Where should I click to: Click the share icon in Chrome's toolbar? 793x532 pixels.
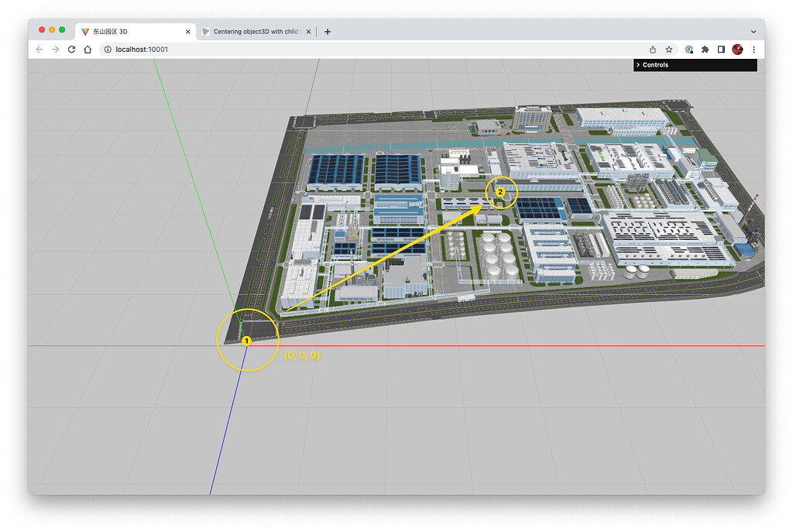(x=652, y=49)
